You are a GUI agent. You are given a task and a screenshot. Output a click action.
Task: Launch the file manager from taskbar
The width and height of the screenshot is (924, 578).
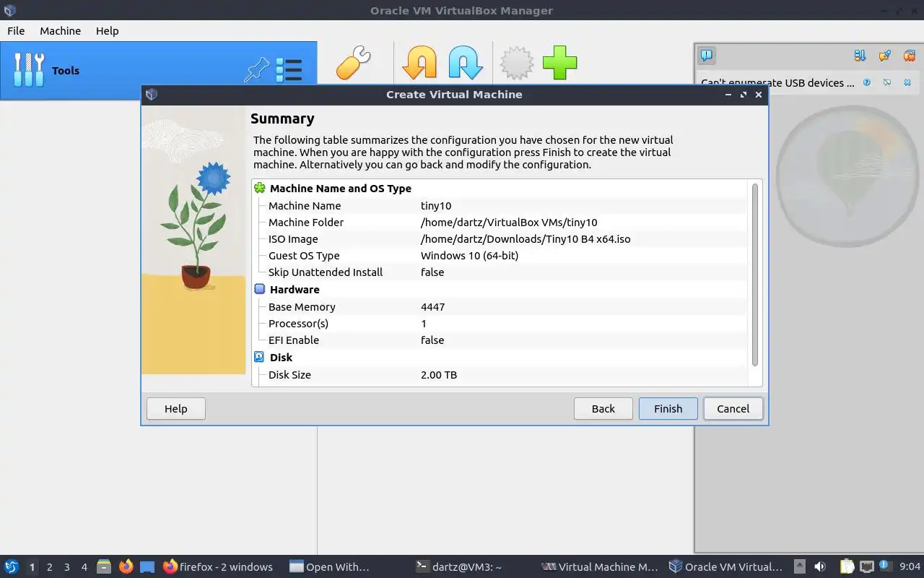tap(103, 566)
